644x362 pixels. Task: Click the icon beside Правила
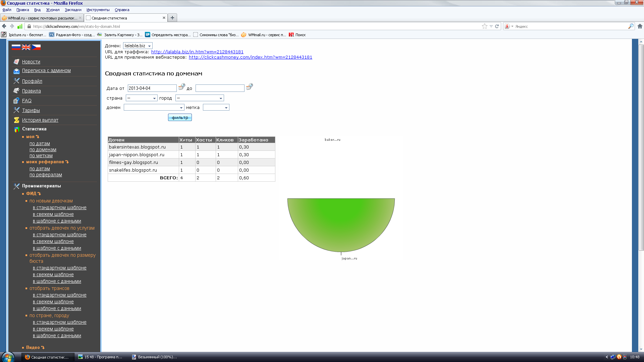[16, 90]
